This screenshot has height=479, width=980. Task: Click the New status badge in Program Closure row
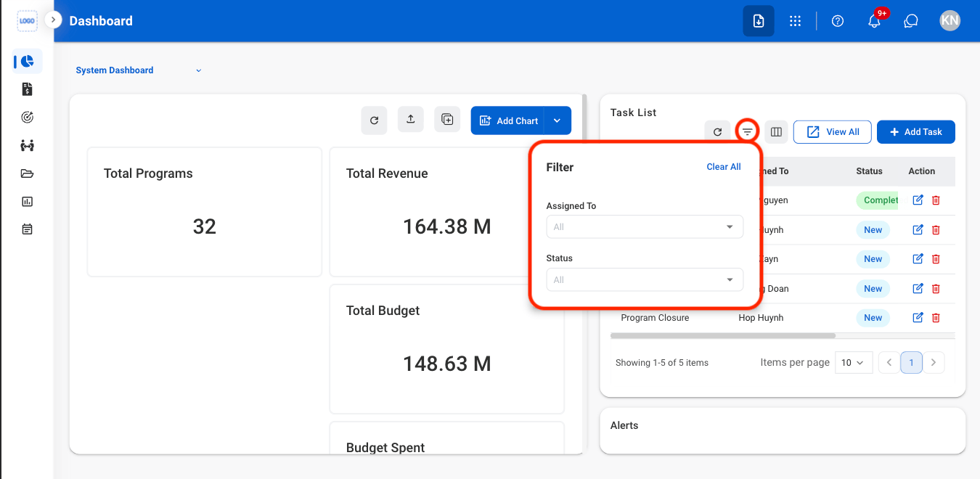click(x=873, y=318)
